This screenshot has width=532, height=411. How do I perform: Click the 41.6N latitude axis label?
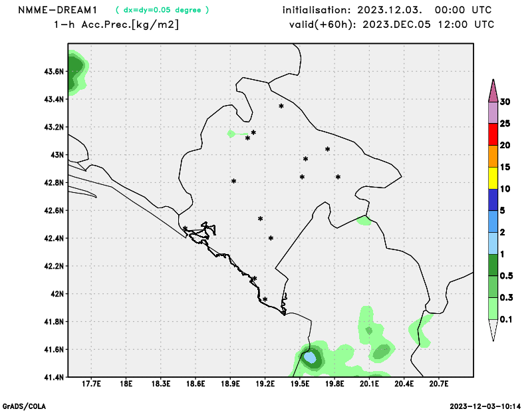click(54, 350)
